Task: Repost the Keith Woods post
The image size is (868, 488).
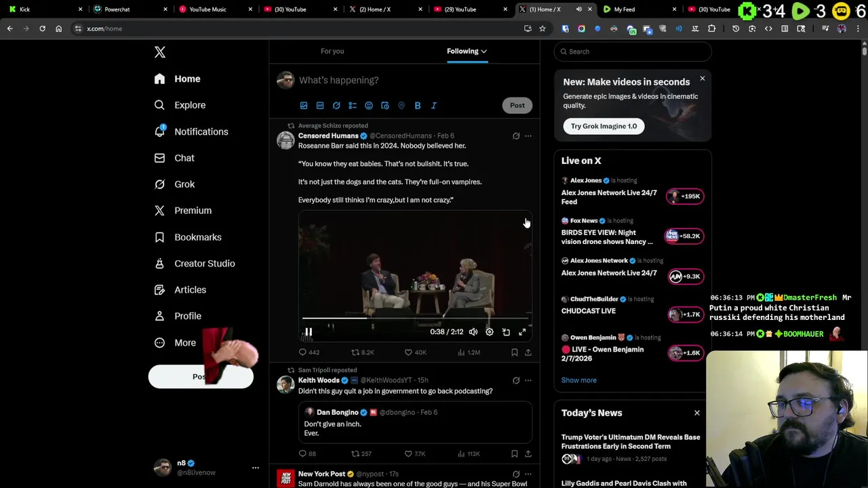Action: (361, 453)
